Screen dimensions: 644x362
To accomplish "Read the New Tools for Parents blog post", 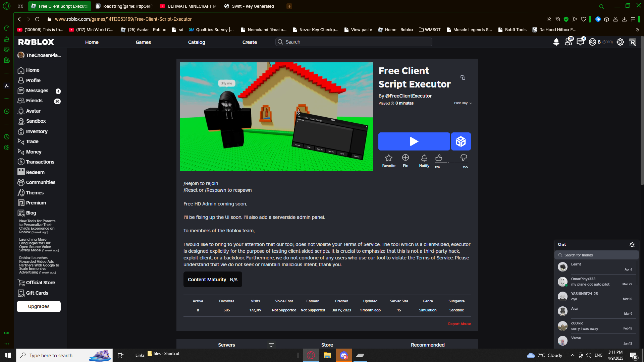I will click(37, 227).
